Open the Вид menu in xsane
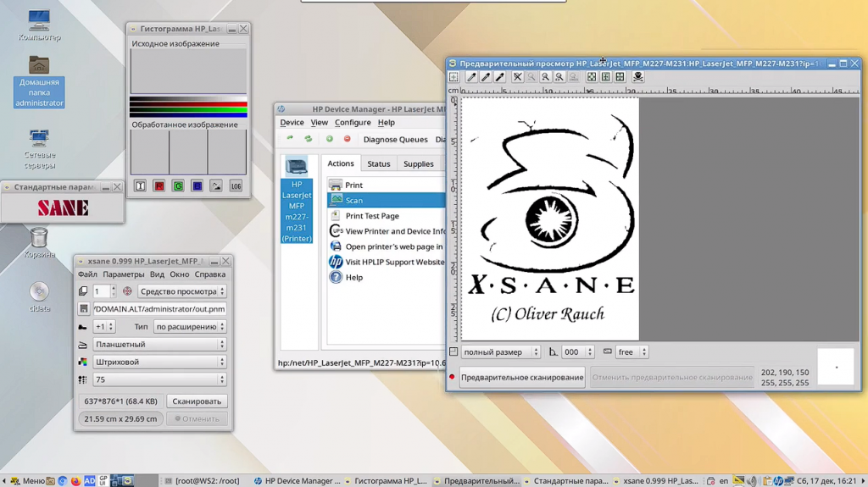868x487 pixels. point(157,274)
